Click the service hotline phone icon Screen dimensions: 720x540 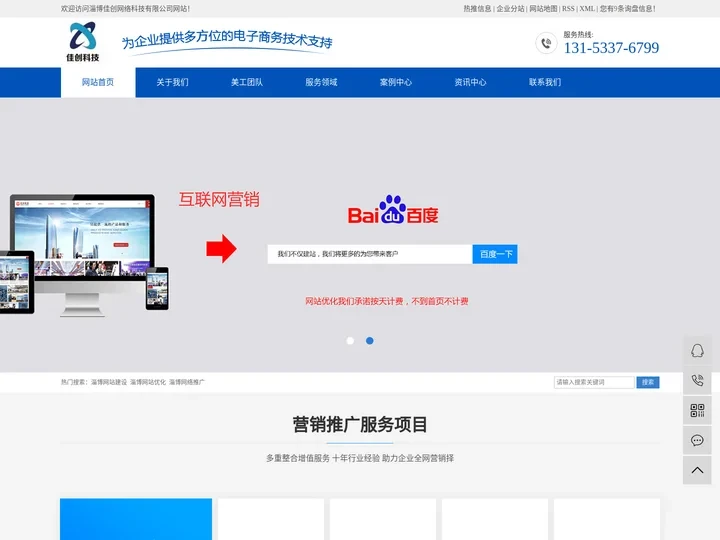[x=546, y=44]
